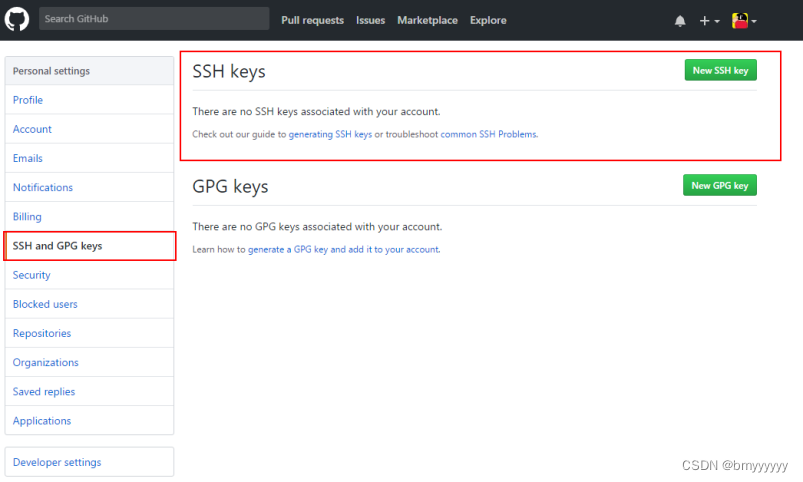
Task: Click the GPG keys heading
Action: [230, 186]
